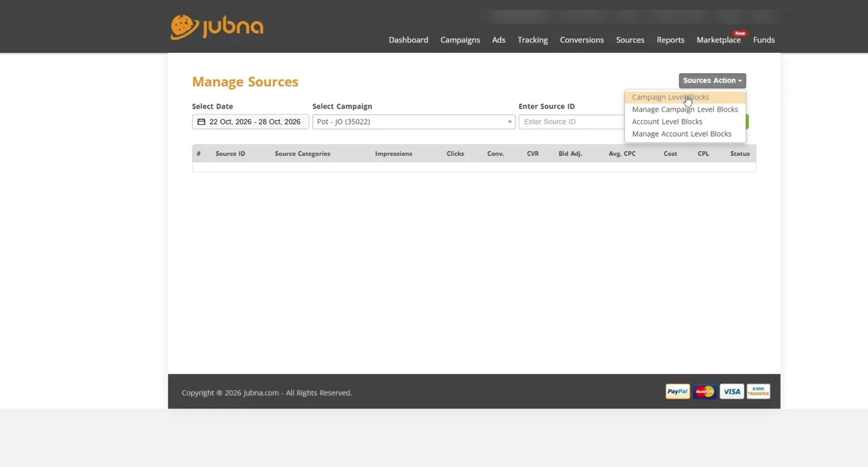This screenshot has height=467, width=868.
Task: Sort table by Source ID column
Action: [231, 154]
